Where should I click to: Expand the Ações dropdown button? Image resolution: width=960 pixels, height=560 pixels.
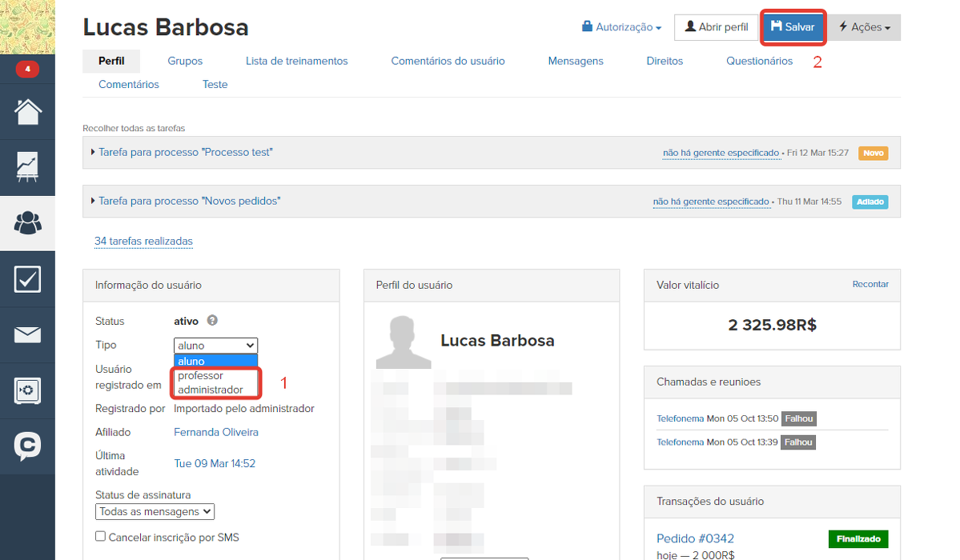[864, 27]
